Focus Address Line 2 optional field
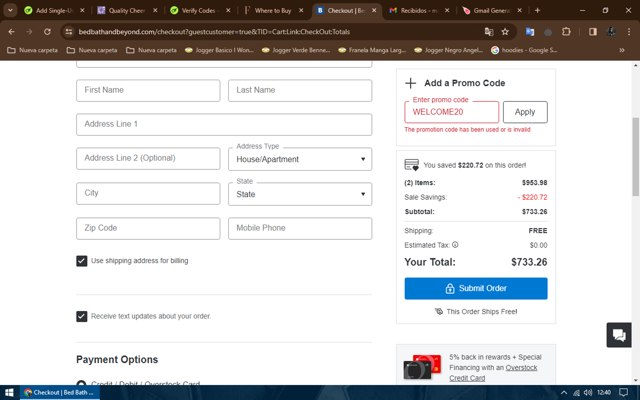 pos(148,158)
